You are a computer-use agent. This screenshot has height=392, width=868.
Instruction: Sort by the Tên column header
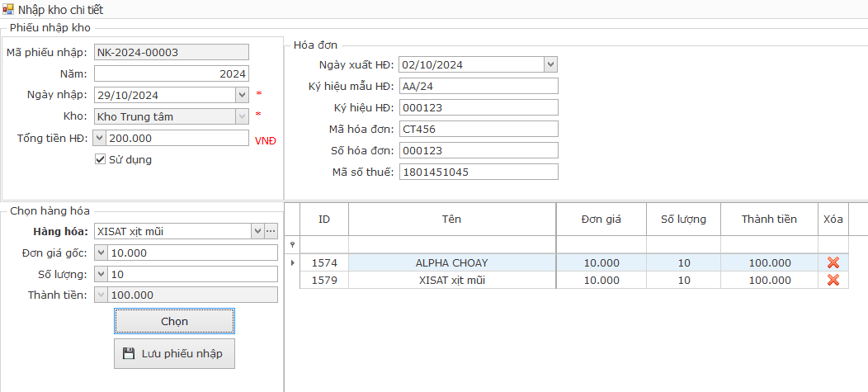click(x=451, y=220)
